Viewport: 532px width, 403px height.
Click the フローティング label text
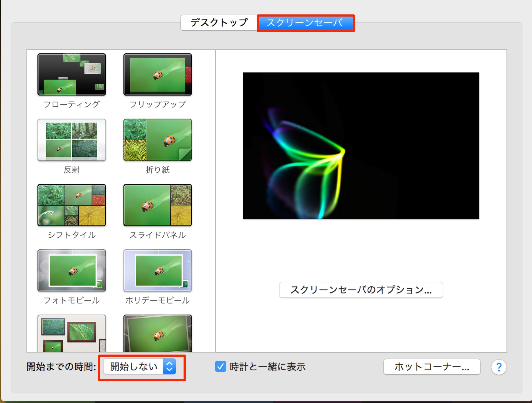pos(72,104)
